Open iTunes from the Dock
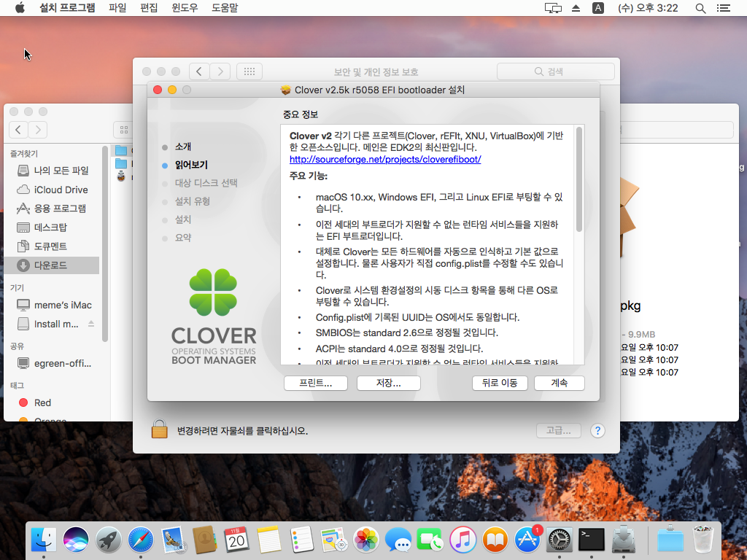The width and height of the screenshot is (747, 560). pos(462,540)
